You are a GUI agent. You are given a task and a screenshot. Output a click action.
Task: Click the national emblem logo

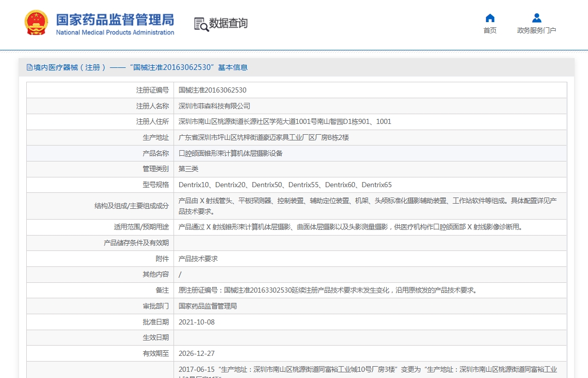pos(37,23)
